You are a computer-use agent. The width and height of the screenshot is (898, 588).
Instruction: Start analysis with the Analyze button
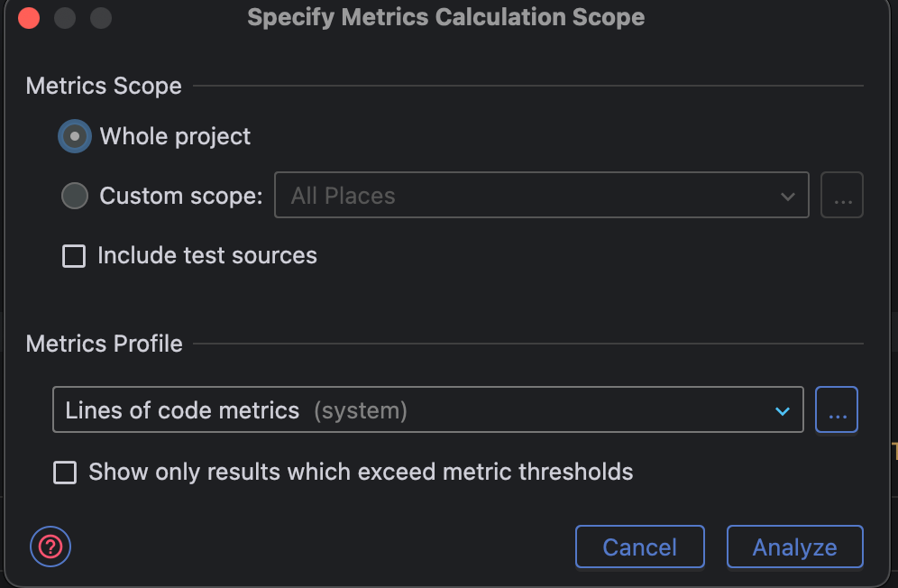(x=795, y=547)
